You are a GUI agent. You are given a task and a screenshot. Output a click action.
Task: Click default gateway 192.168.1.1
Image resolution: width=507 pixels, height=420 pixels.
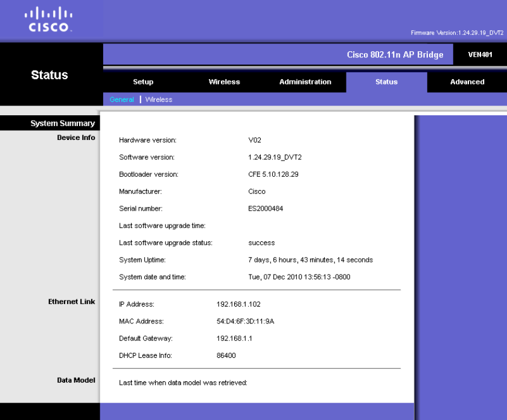(x=234, y=339)
